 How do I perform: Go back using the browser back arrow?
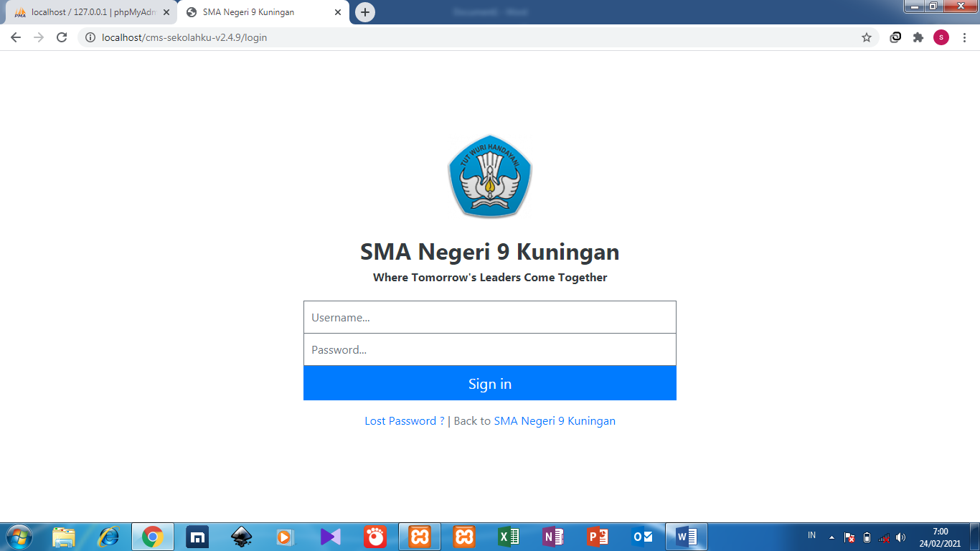pos(16,37)
